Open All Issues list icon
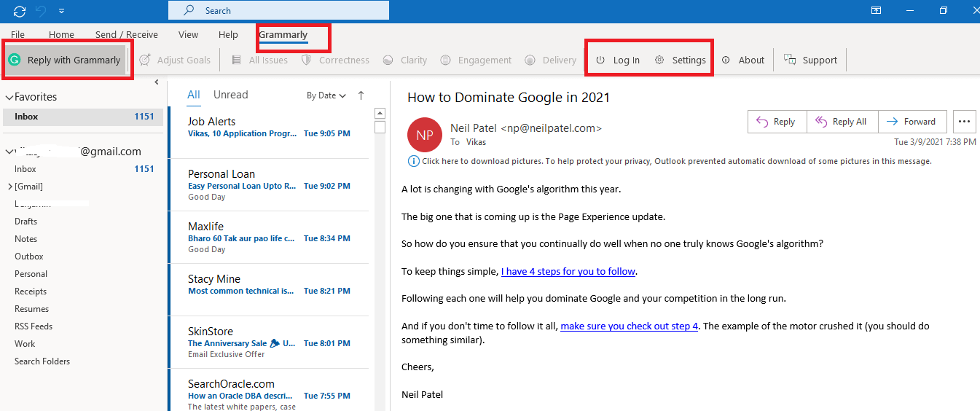This screenshot has height=411, width=980. click(236, 60)
